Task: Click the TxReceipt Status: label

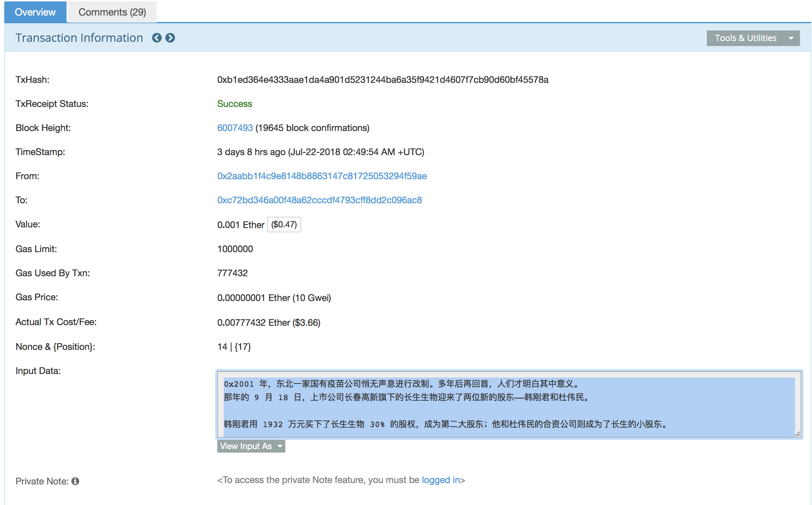Action: [52, 104]
